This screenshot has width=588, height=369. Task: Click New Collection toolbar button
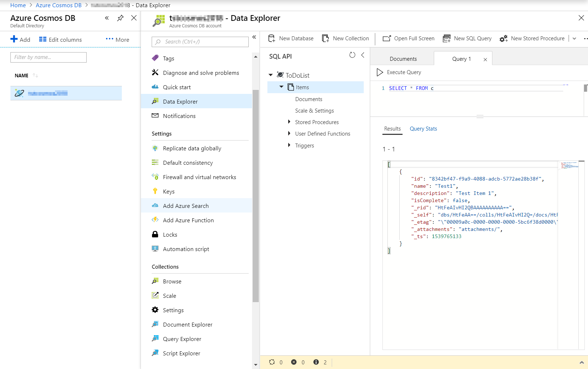click(345, 38)
